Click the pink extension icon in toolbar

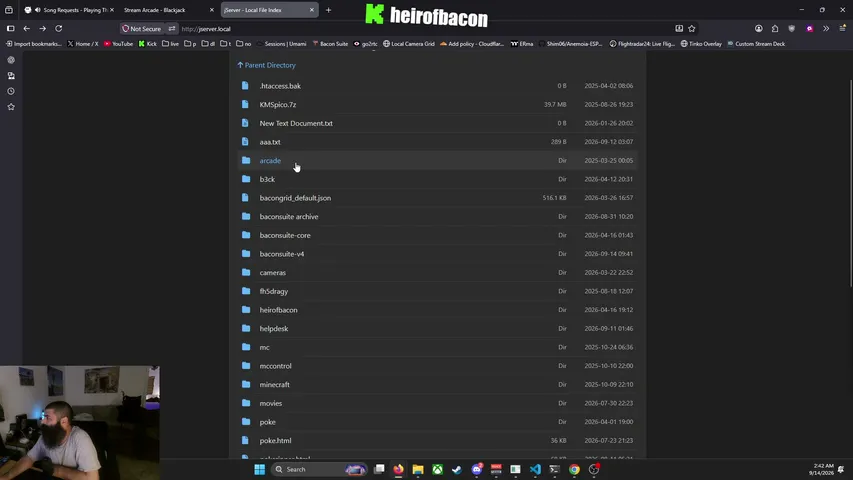tap(809, 28)
